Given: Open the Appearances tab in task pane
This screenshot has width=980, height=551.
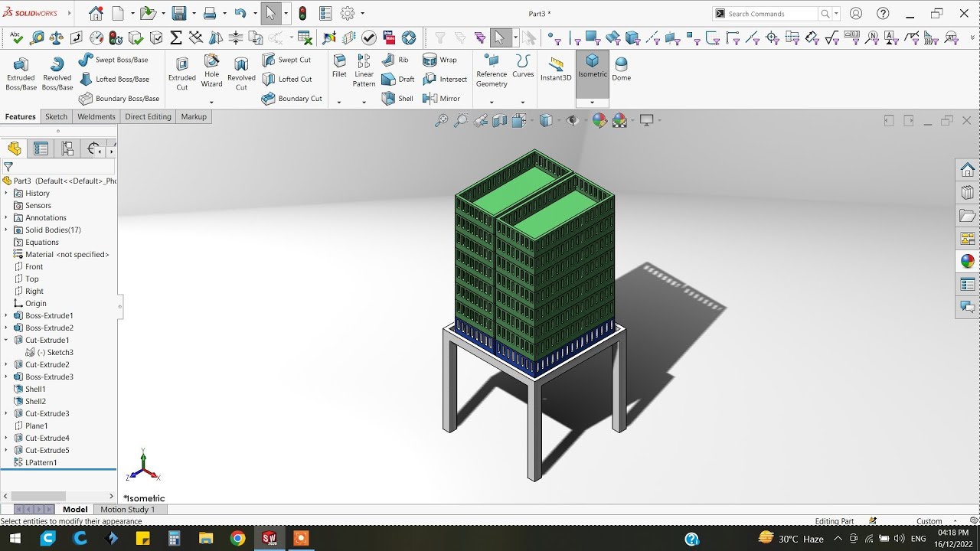Looking at the screenshot, I should click(x=968, y=261).
